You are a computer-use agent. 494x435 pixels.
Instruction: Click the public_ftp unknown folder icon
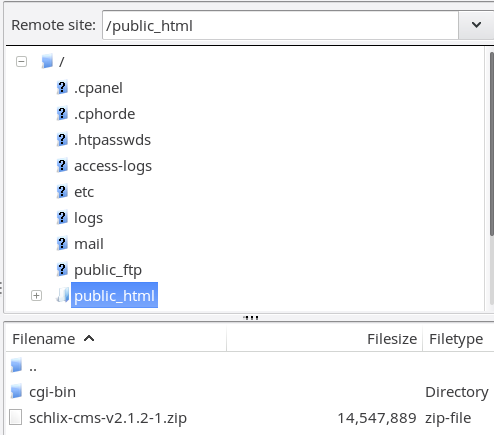point(62,269)
